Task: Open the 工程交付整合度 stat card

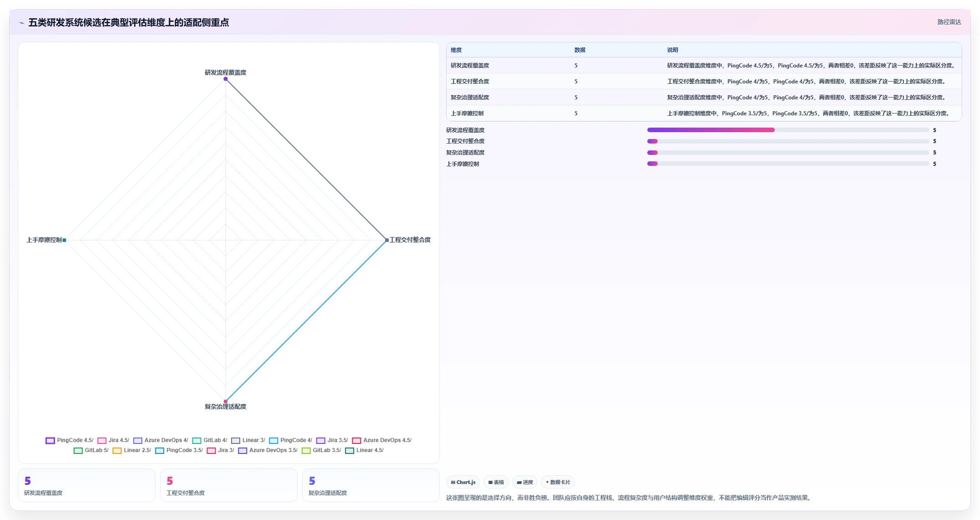Action: pos(229,485)
